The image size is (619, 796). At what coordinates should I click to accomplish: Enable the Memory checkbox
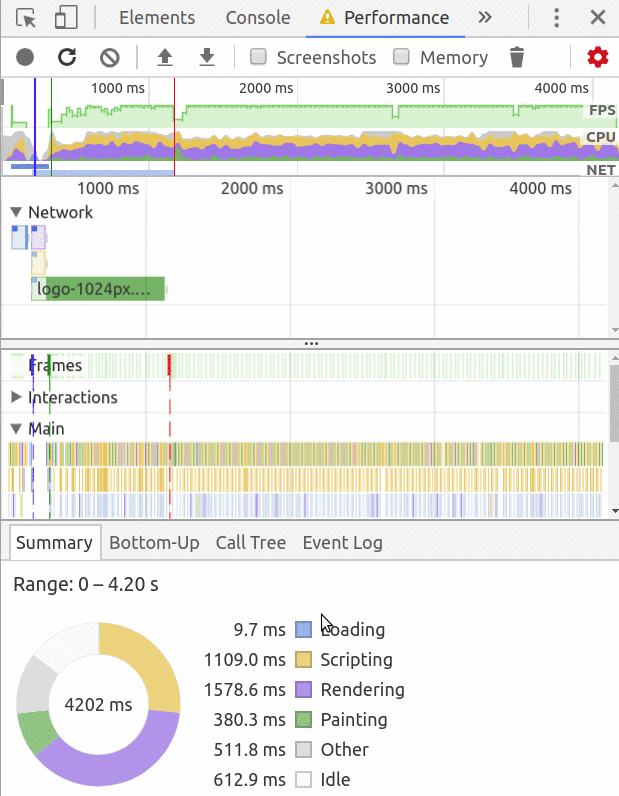402,57
